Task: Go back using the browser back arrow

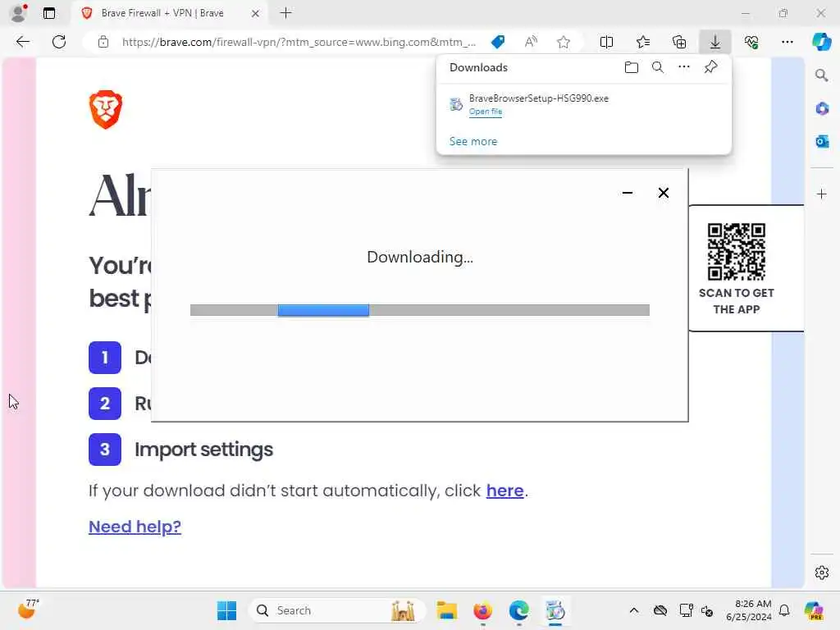Action: pos(22,42)
